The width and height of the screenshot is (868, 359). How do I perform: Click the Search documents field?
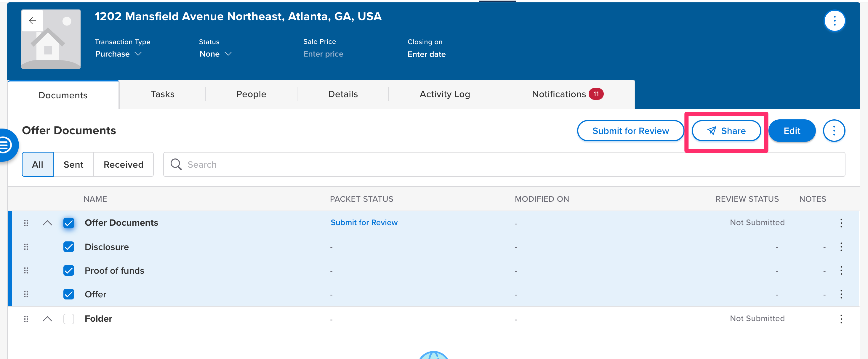[504, 164]
